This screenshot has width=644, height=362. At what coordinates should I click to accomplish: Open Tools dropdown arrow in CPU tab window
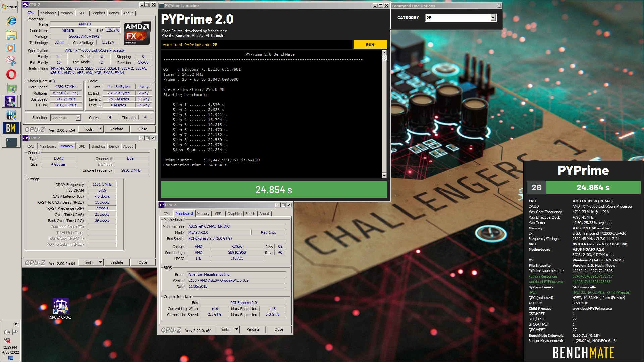[x=100, y=129]
